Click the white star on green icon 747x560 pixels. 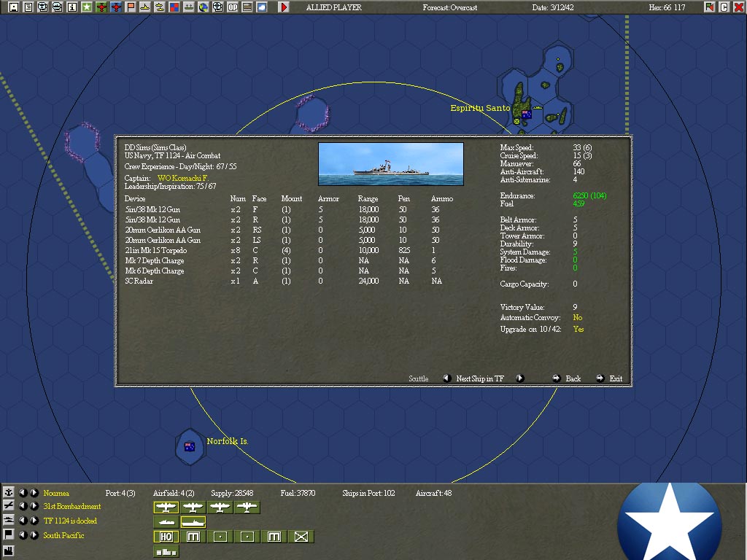pyautogui.click(x=87, y=7)
